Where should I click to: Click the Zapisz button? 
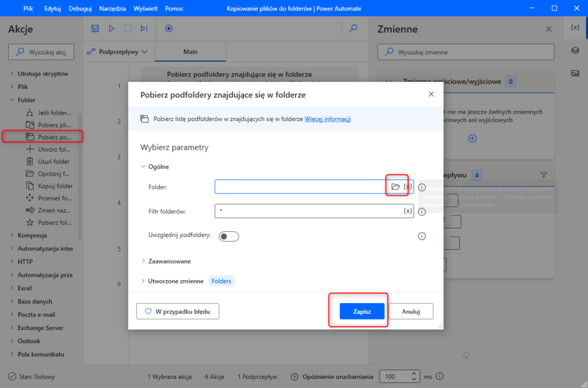(362, 312)
